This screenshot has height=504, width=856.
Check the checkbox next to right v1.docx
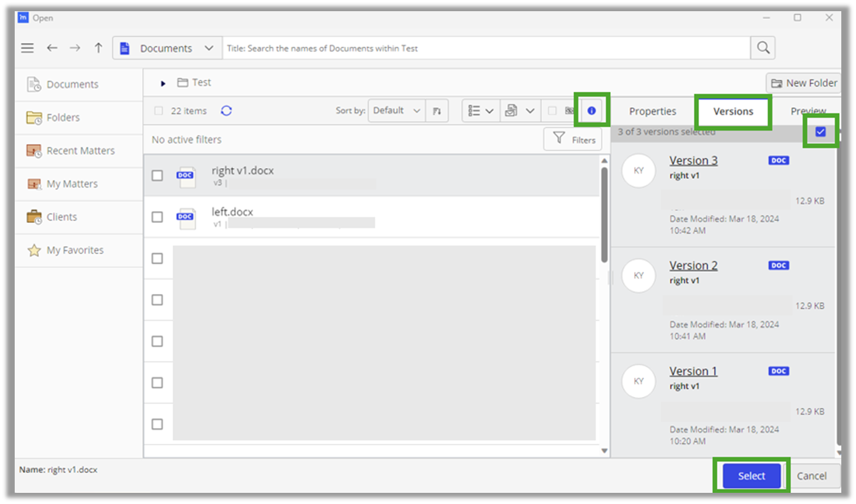click(157, 175)
